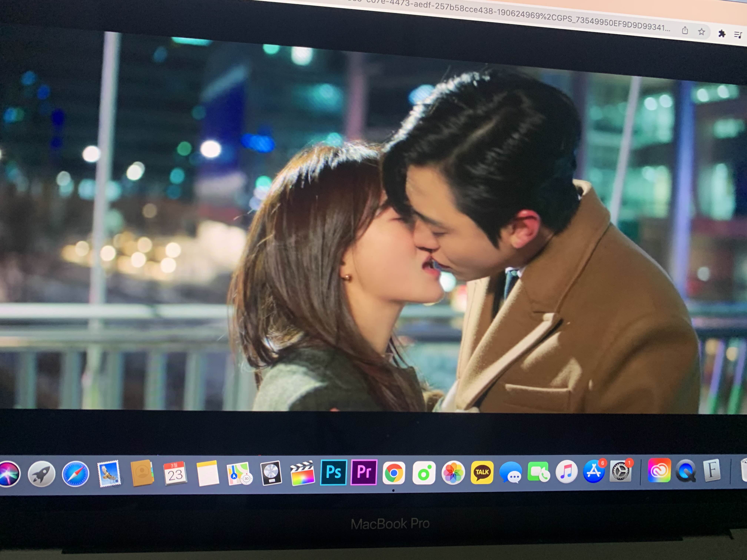
Task: Bookmark this page with star icon
Action: pos(701,32)
